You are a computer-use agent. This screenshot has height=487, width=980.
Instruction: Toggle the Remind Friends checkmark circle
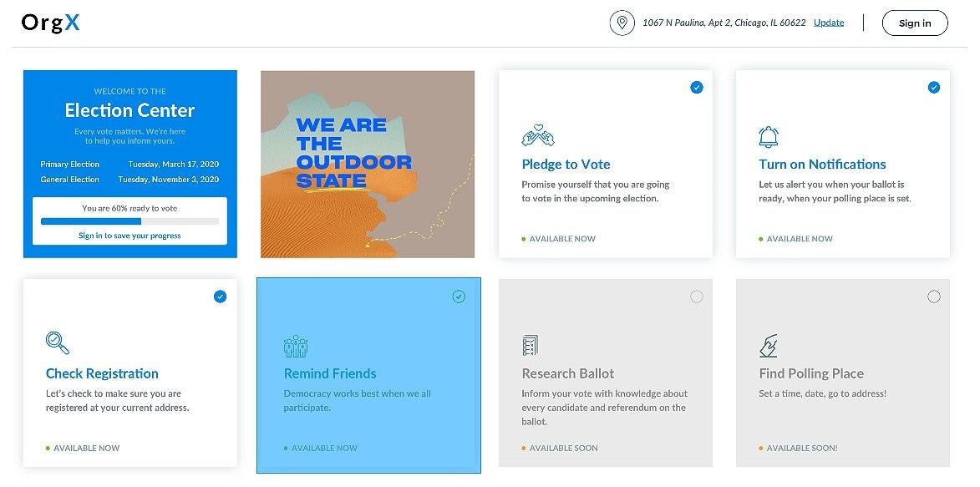pyautogui.click(x=459, y=297)
